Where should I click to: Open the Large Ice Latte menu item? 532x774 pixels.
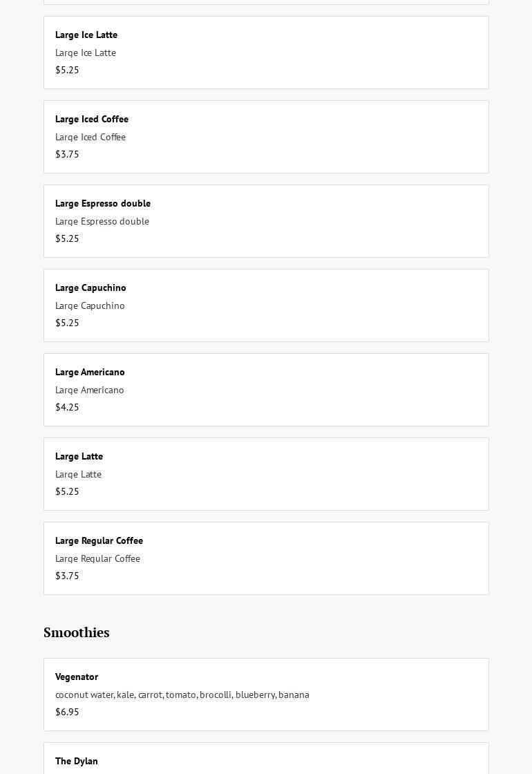coord(86,35)
